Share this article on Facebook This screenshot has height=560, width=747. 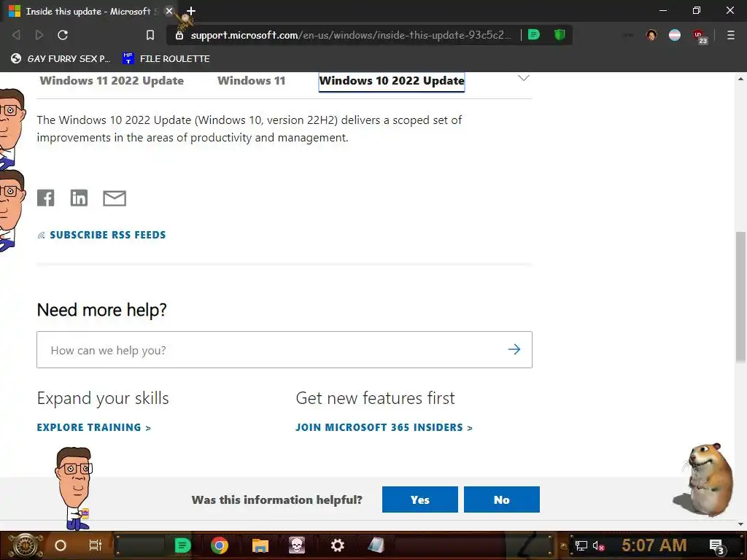point(46,198)
